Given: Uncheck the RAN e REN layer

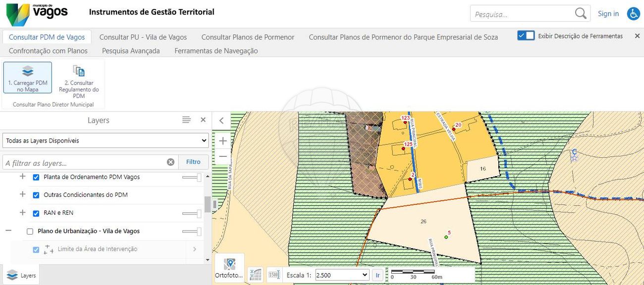Looking at the screenshot, I should (36, 213).
